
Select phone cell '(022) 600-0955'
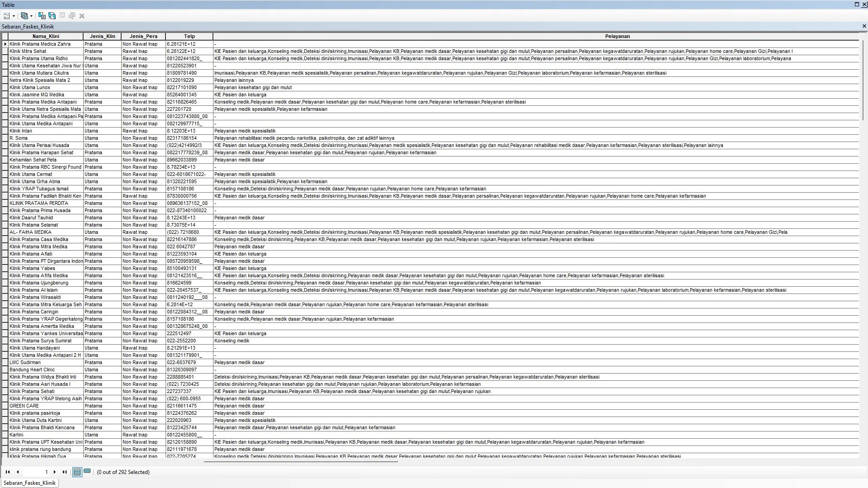(190, 398)
